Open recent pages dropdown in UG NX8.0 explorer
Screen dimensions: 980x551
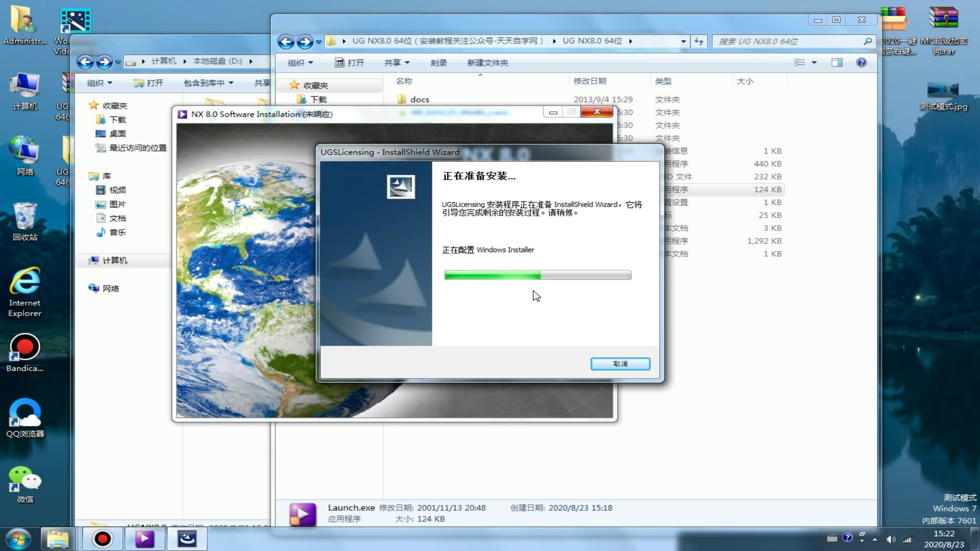318,42
